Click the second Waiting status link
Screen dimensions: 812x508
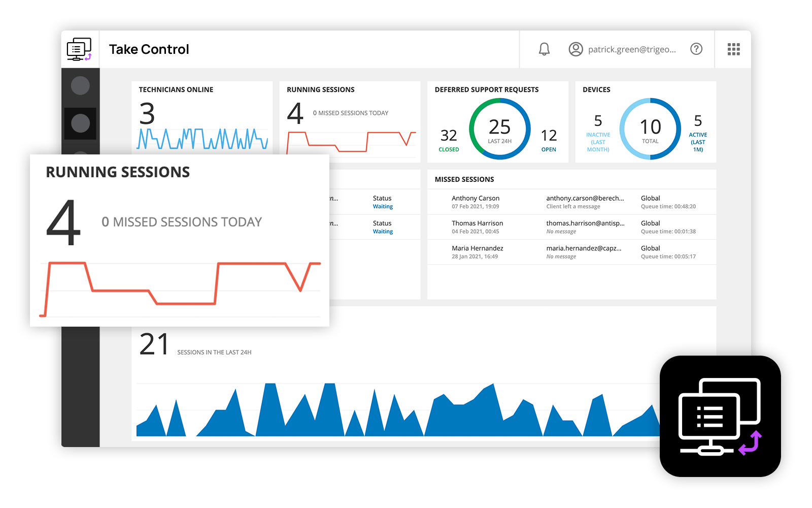382,231
